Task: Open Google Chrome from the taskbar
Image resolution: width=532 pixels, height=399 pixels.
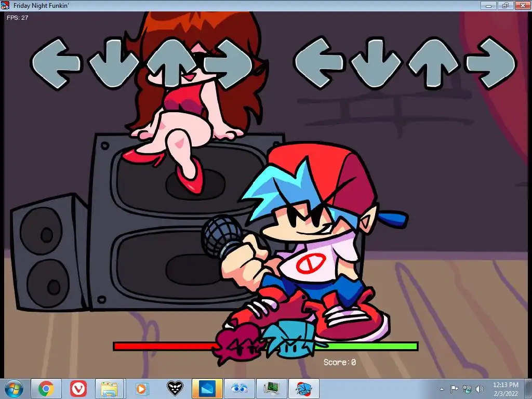Action: 46,389
